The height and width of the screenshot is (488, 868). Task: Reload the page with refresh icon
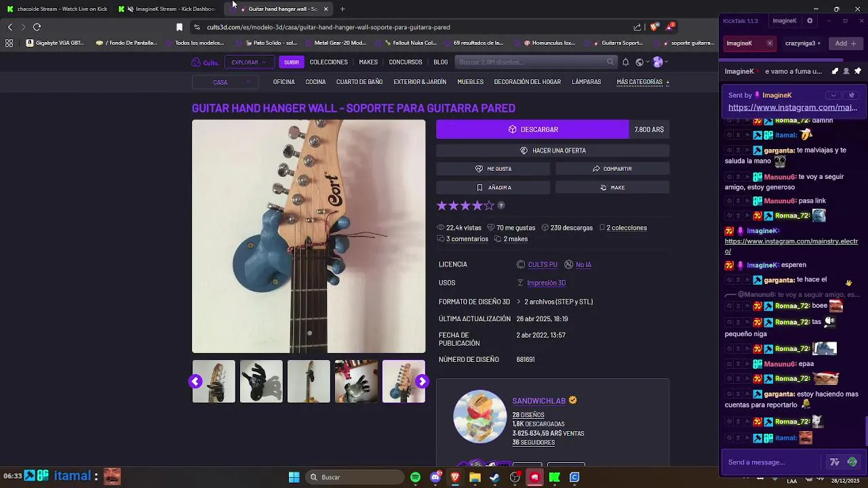[37, 27]
